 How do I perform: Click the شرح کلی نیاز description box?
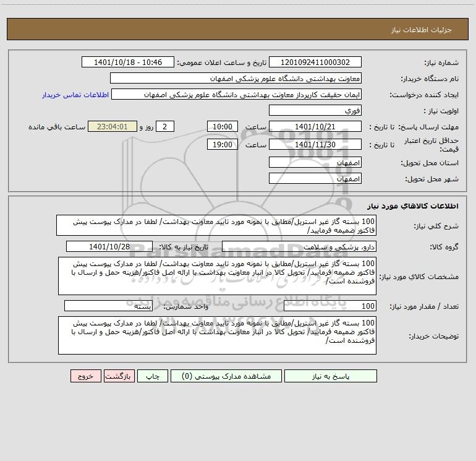216,225
